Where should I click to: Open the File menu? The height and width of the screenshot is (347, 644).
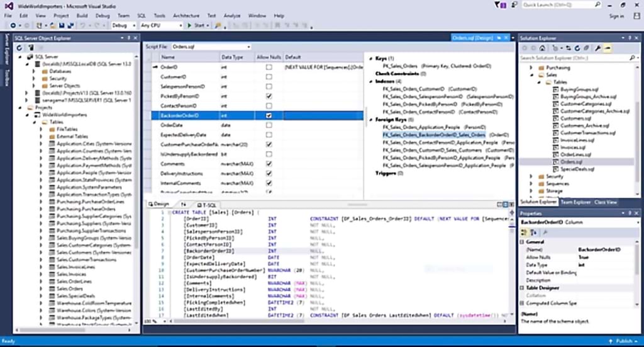8,16
